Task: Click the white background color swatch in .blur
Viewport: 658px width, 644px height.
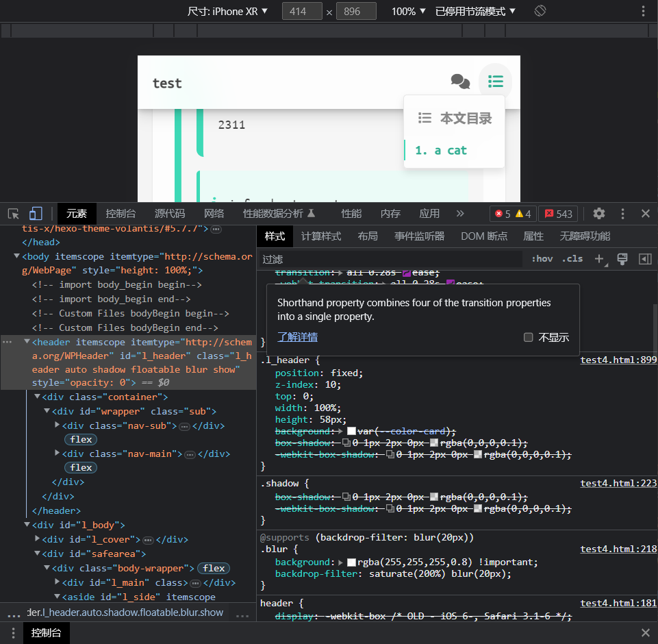Action: [352, 562]
